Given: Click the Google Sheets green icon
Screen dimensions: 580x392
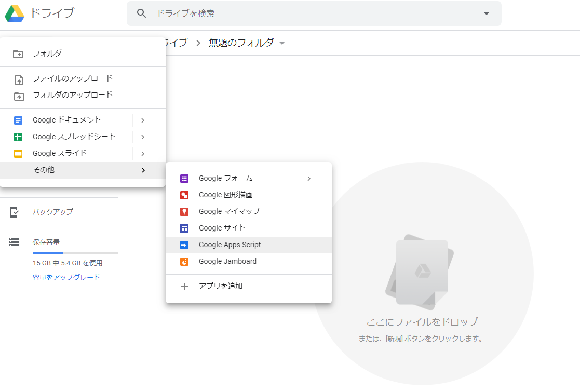Looking at the screenshot, I should (18, 137).
